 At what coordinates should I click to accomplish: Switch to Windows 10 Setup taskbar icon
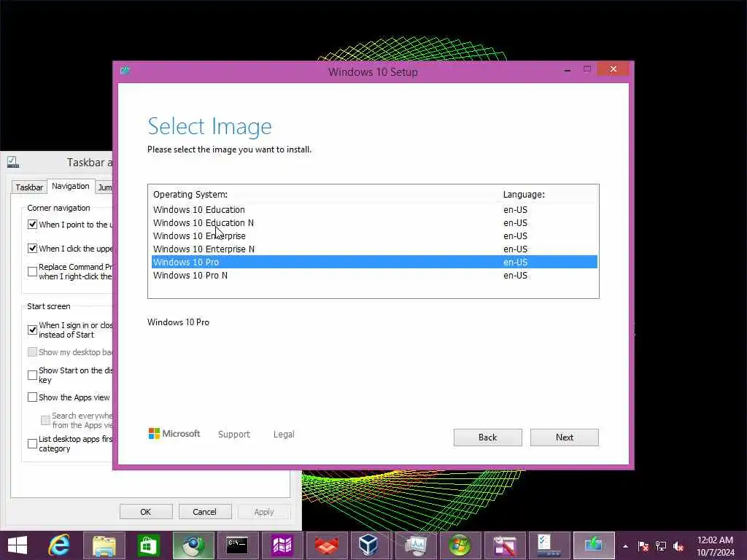[x=594, y=545]
